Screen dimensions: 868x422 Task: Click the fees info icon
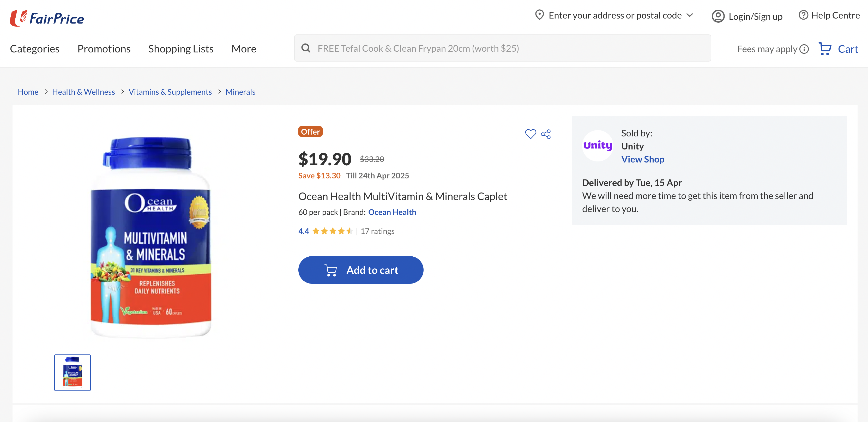pyautogui.click(x=804, y=49)
